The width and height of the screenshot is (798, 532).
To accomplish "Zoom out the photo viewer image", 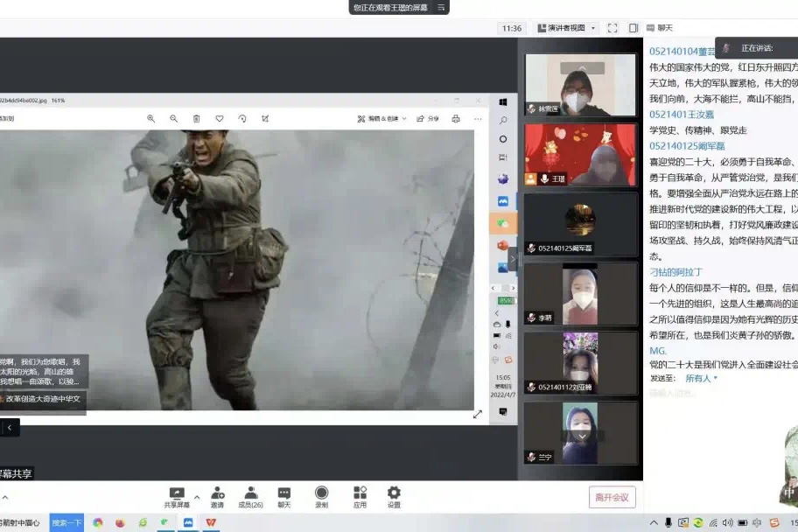I will (x=173, y=119).
